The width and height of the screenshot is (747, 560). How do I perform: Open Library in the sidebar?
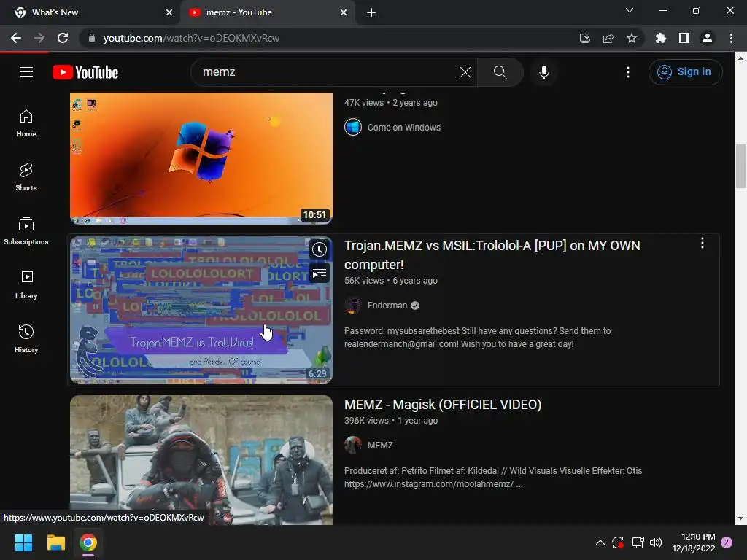coord(26,285)
